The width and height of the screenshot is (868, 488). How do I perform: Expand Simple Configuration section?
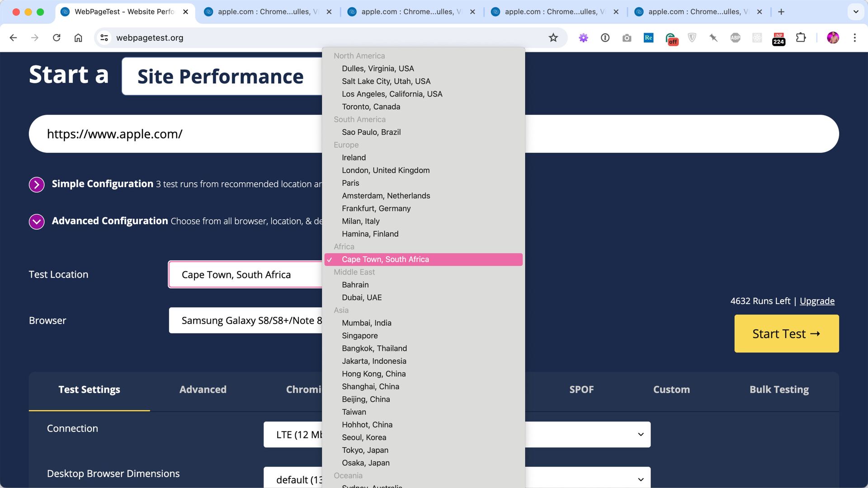click(x=37, y=184)
